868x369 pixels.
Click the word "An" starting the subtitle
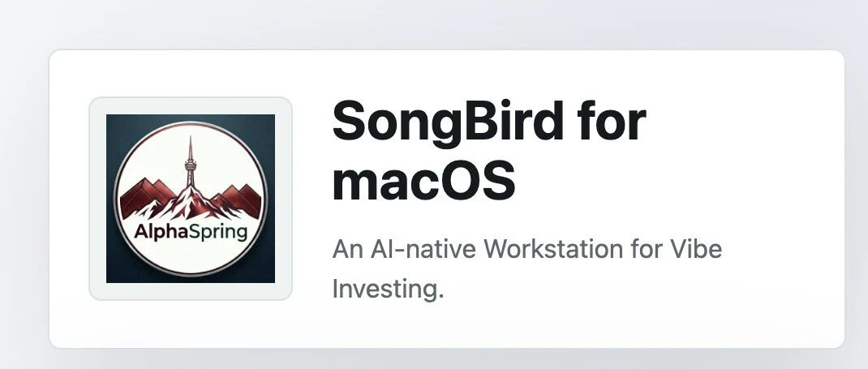348,249
